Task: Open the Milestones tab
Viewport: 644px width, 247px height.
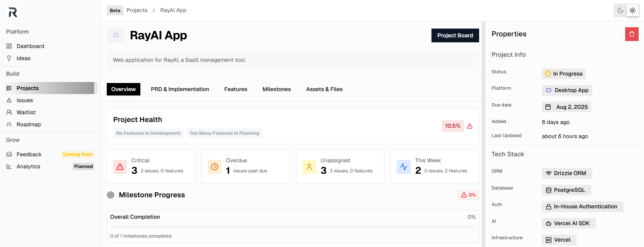Action: [277, 89]
